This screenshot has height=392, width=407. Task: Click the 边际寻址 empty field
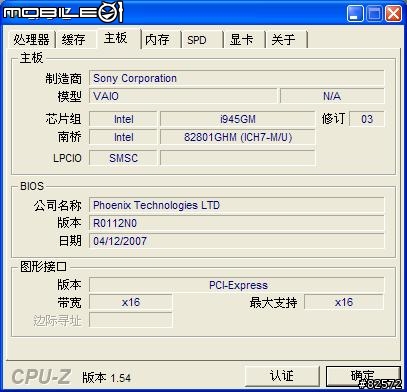(131, 320)
